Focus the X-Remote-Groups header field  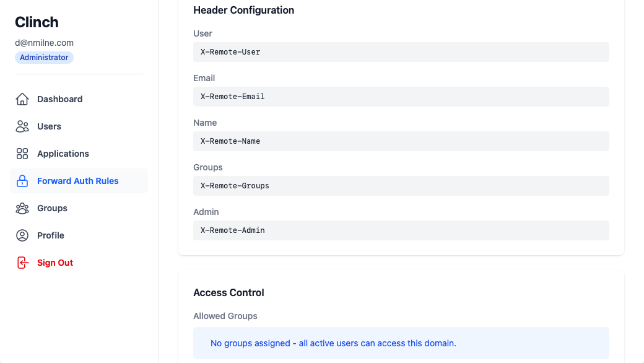click(x=401, y=186)
